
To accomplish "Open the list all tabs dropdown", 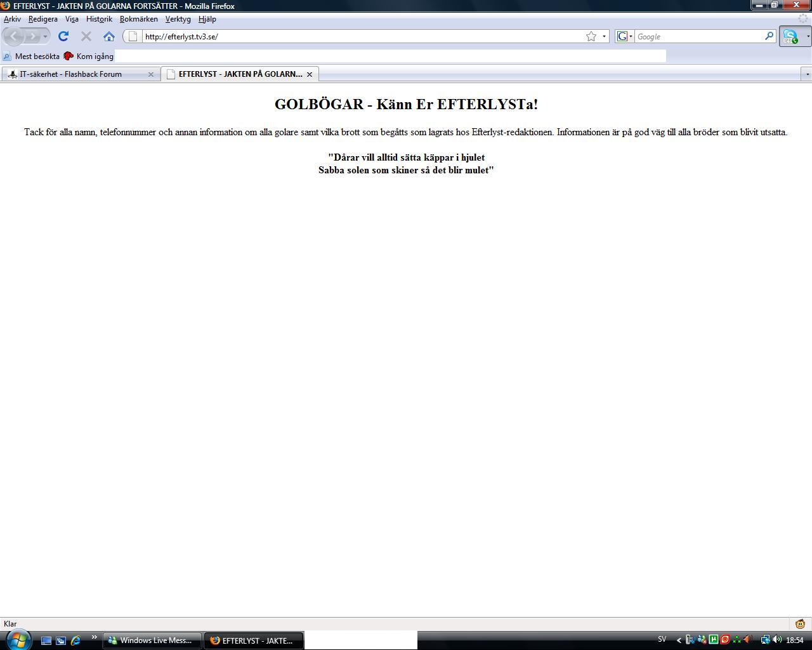I will pos(807,74).
